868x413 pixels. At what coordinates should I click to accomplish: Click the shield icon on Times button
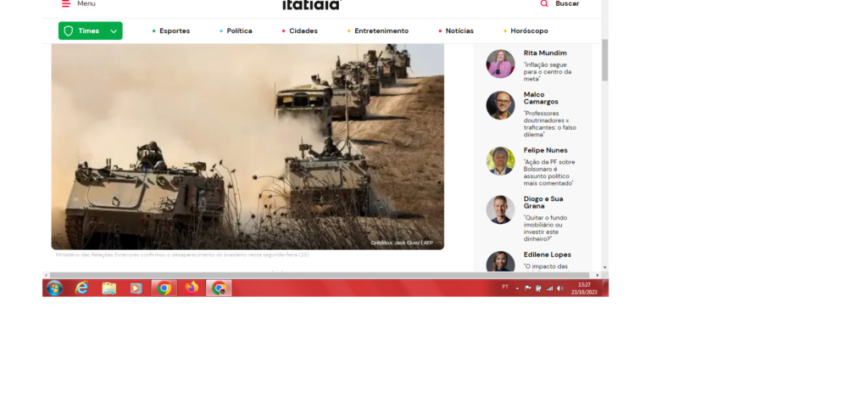click(69, 31)
